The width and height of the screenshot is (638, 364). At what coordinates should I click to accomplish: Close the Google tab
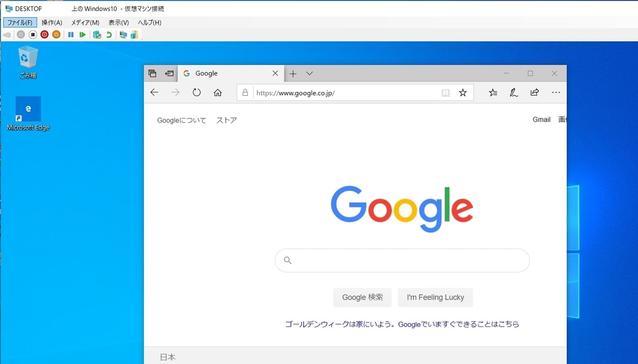pos(275,73)
